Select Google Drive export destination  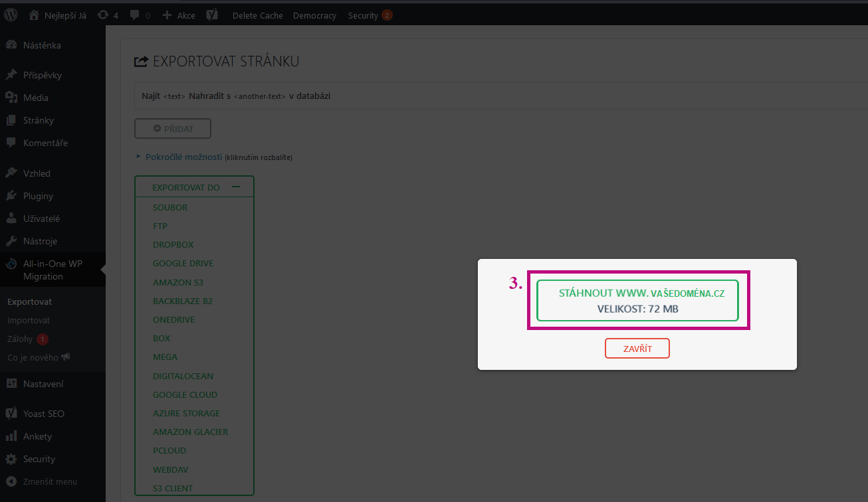pyautogui.click(x=183, y=264)
